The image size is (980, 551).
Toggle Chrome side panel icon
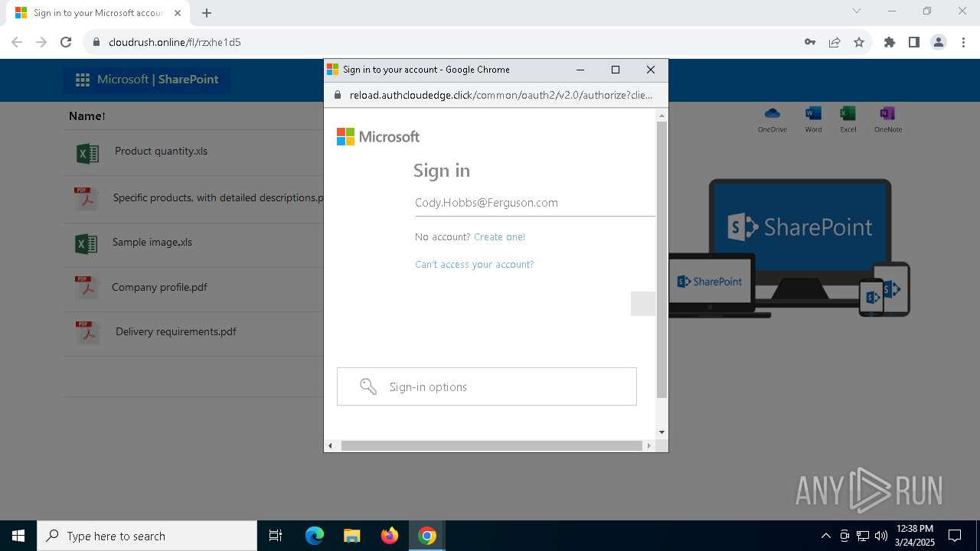point(914,42)
